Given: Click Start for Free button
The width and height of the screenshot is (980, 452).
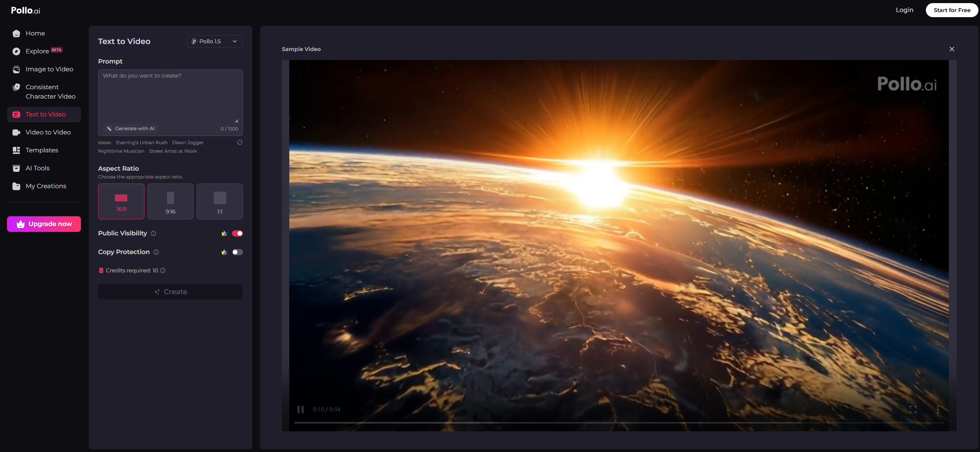Looking at the screenshot, I should 952,10.
